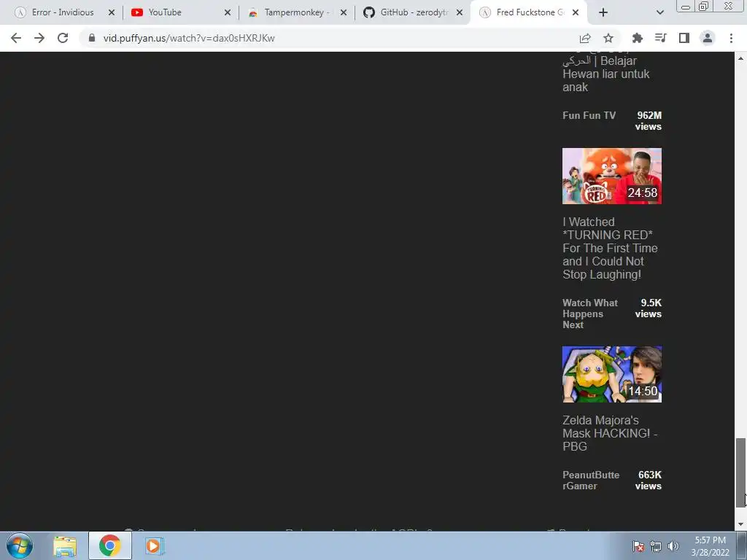Visit Watch What Happens Next channel
The image size is (747, 560).
click(589, 314)
